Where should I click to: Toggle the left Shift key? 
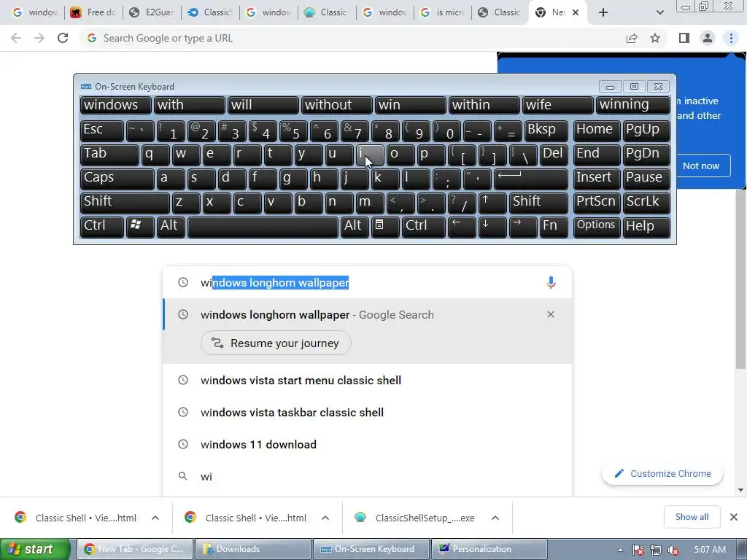125,203
